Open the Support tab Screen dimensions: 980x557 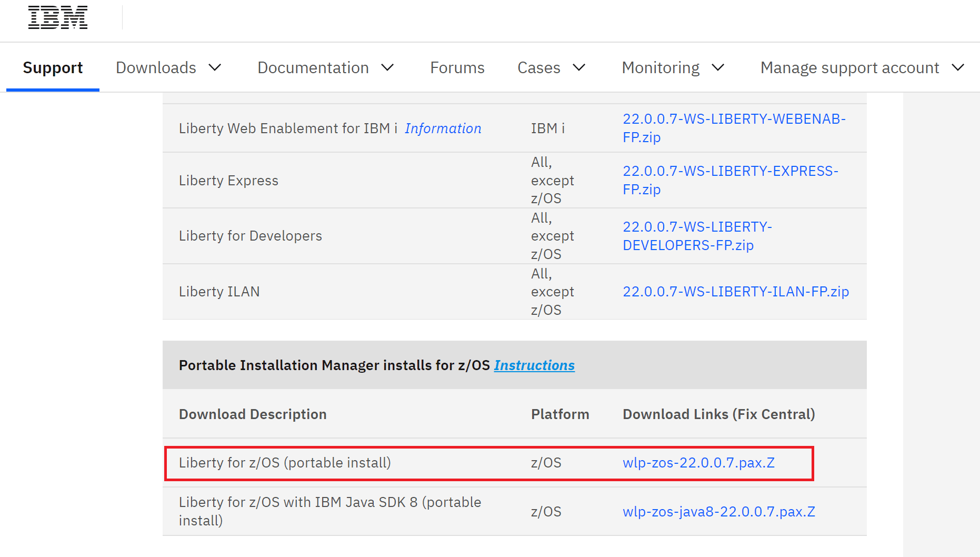[53, 68]
